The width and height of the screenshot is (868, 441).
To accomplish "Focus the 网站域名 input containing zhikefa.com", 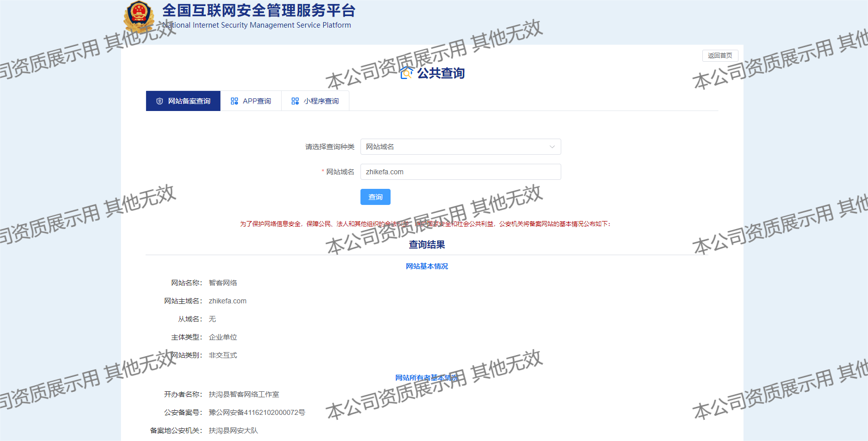I will [460, 172].
